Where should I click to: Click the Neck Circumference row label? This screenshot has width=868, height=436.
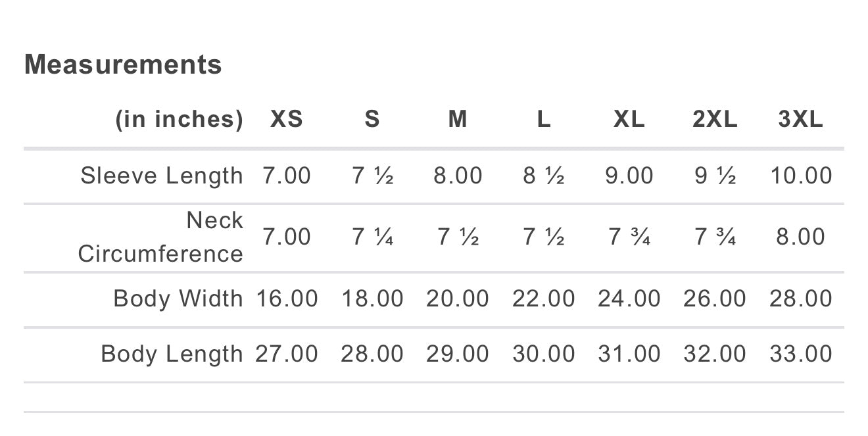pyautogui.click(x=160, y=237)
